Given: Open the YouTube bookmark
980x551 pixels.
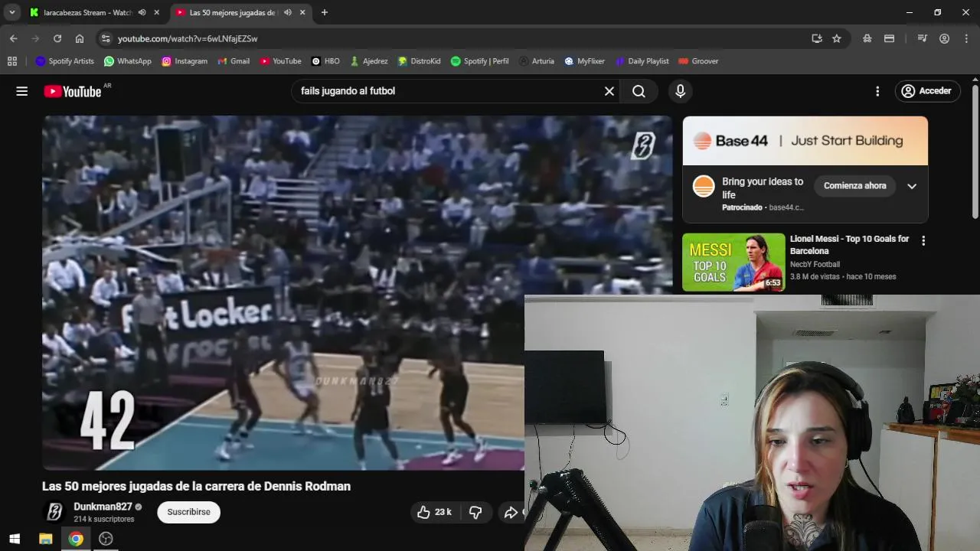Looking at the screenshot, I should (280, 61).
